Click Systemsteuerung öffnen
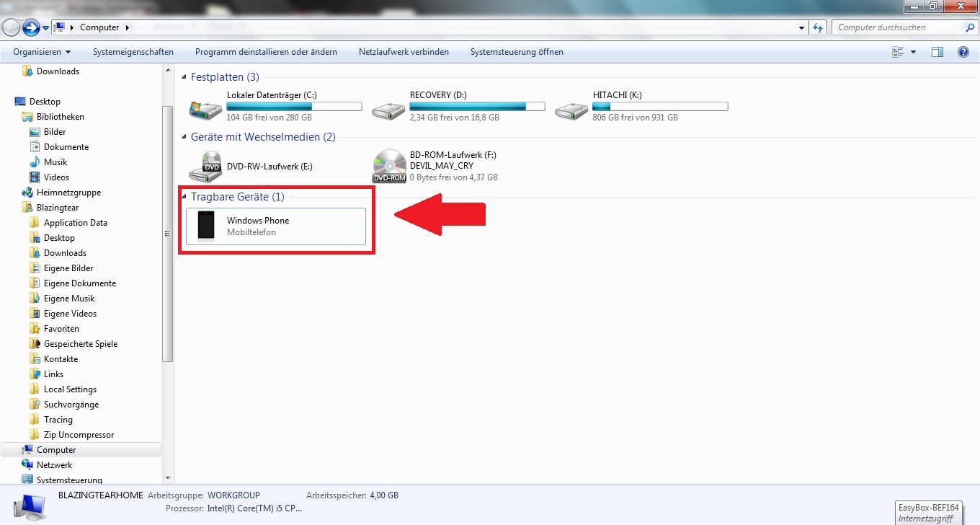 pyautogui.click(x=517, y=52)
